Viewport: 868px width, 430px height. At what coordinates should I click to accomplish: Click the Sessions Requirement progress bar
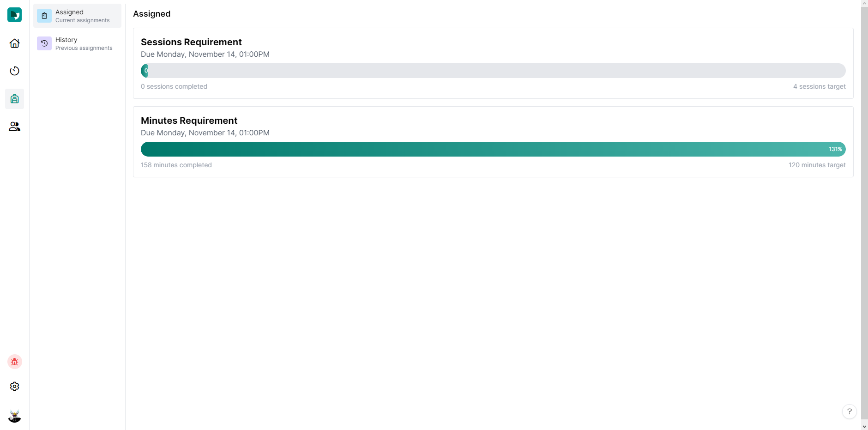493,71
